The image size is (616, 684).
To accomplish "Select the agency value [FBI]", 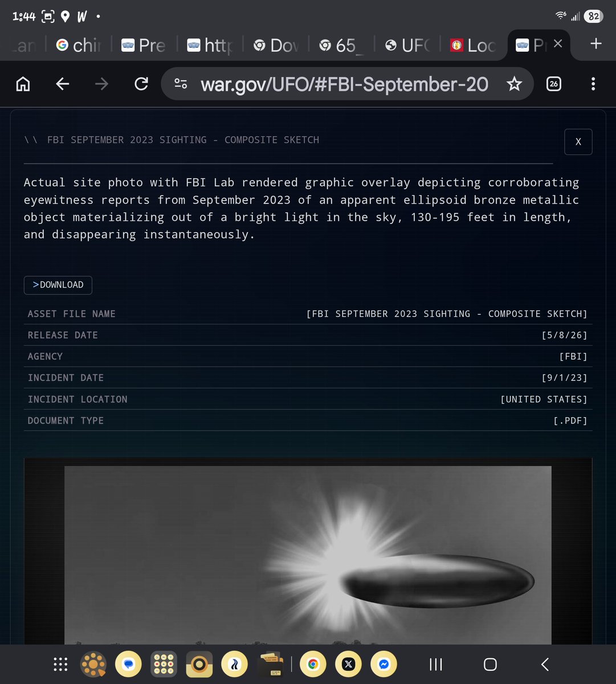I will tap(573, 356).
